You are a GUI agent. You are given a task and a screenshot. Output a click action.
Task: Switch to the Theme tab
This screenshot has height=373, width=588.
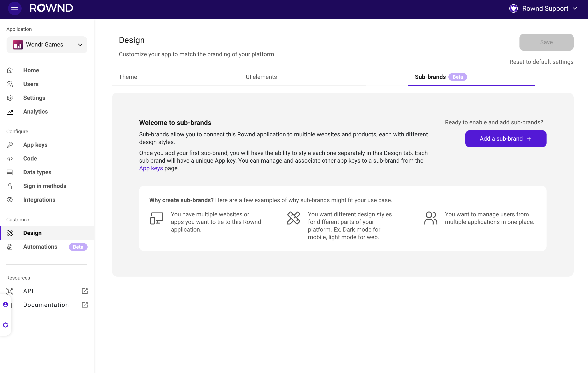tap(128, 77)
